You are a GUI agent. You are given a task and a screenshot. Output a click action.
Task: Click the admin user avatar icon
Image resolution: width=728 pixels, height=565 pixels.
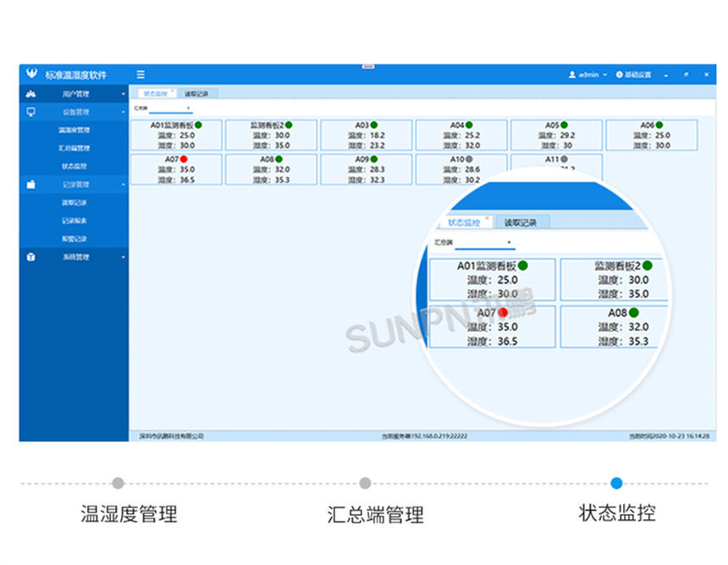572,75
